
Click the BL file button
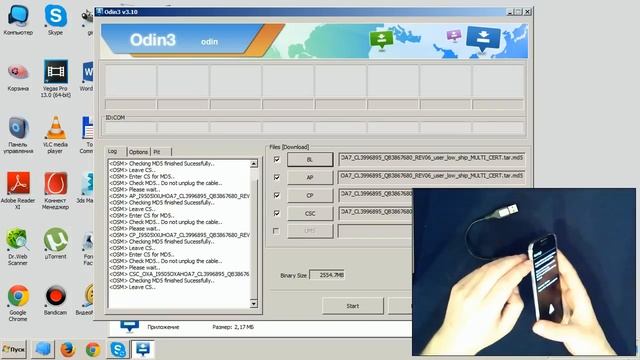tap(310, 160)
